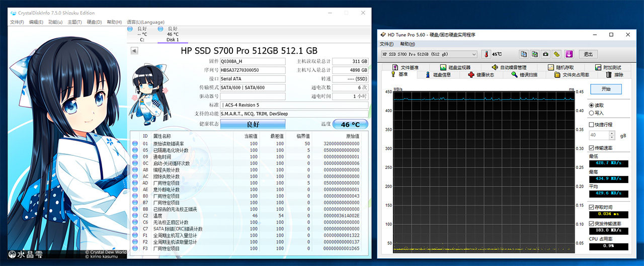
Task: Open the 硬盘(D) menu in CrystalDiskInfo
Action: click(94, 22)
